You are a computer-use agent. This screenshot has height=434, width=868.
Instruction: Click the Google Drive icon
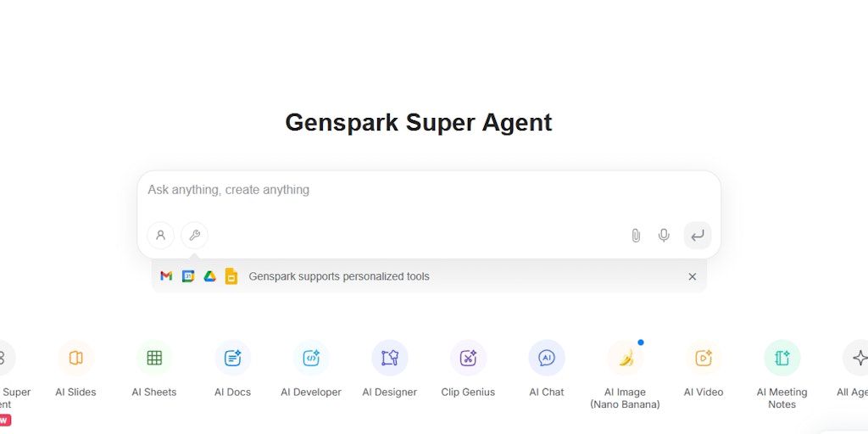[210, 276]
